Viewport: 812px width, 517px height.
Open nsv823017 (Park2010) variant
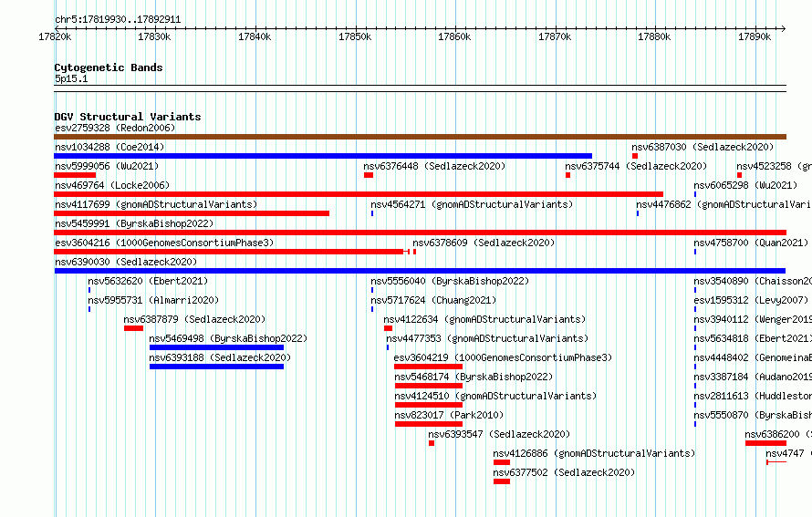point(449,415)
